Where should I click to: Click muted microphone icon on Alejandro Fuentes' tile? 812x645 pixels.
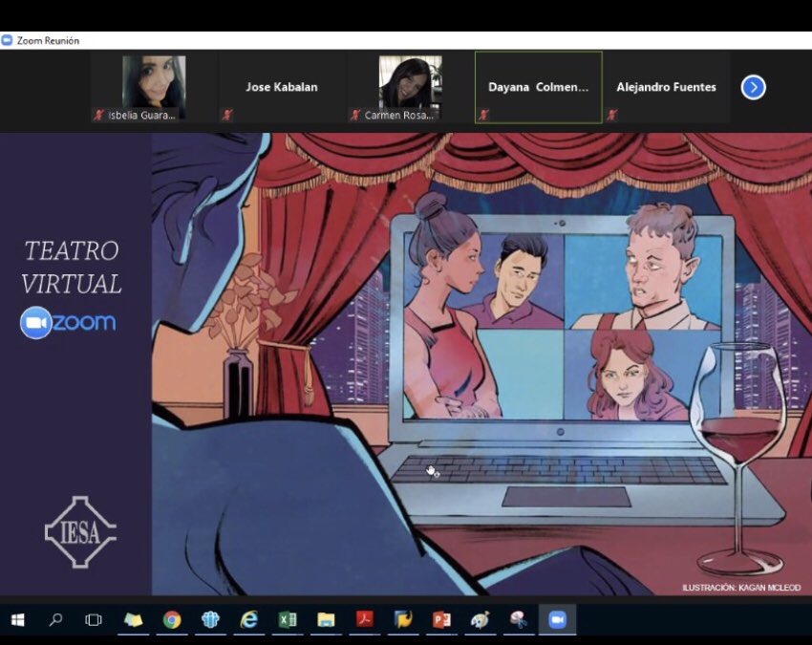pyautogui.click(x=611, y=115)
